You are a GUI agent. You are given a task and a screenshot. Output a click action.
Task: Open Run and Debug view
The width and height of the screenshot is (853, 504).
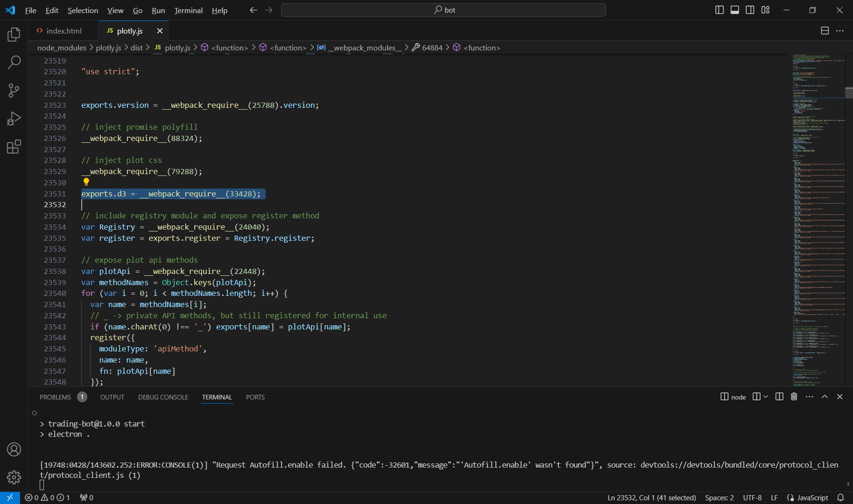tap(14, 119)
